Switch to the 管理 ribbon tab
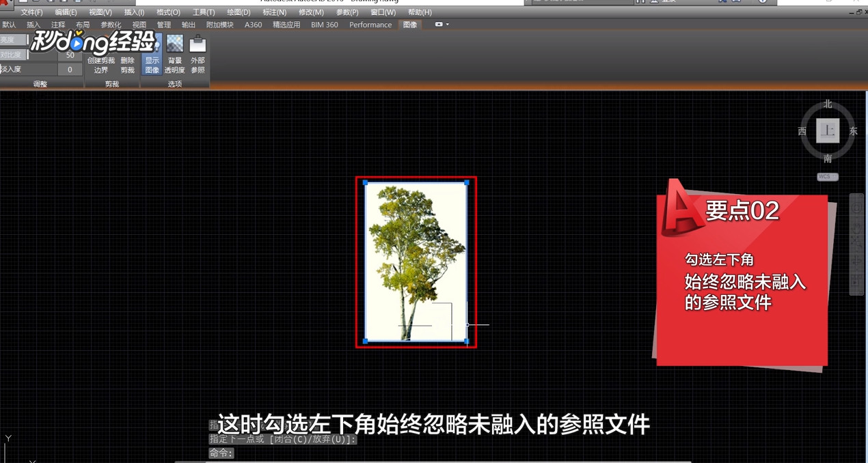This screenshot has height=463, width=868. coord(164,25)
